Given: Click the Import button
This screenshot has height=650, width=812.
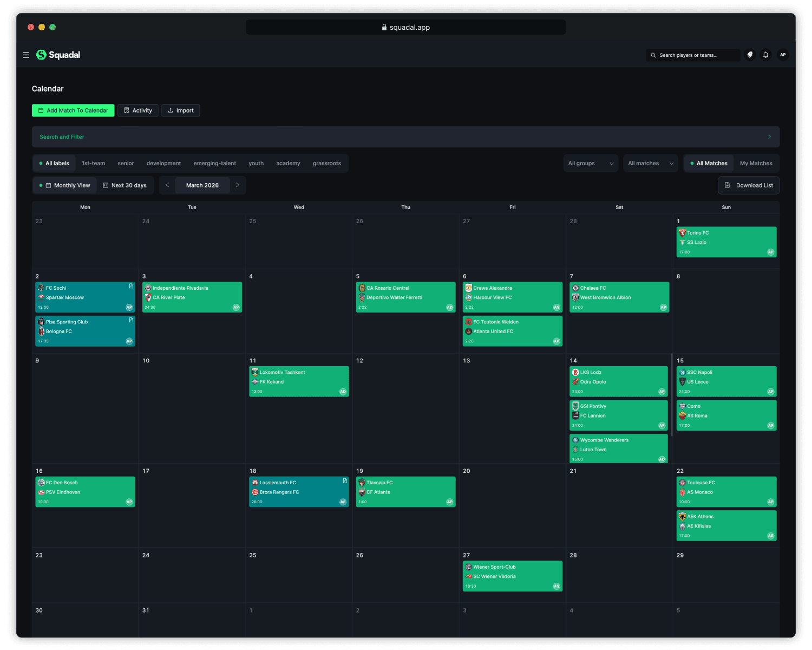Looking at the screenshot, I should pos(181,110).
